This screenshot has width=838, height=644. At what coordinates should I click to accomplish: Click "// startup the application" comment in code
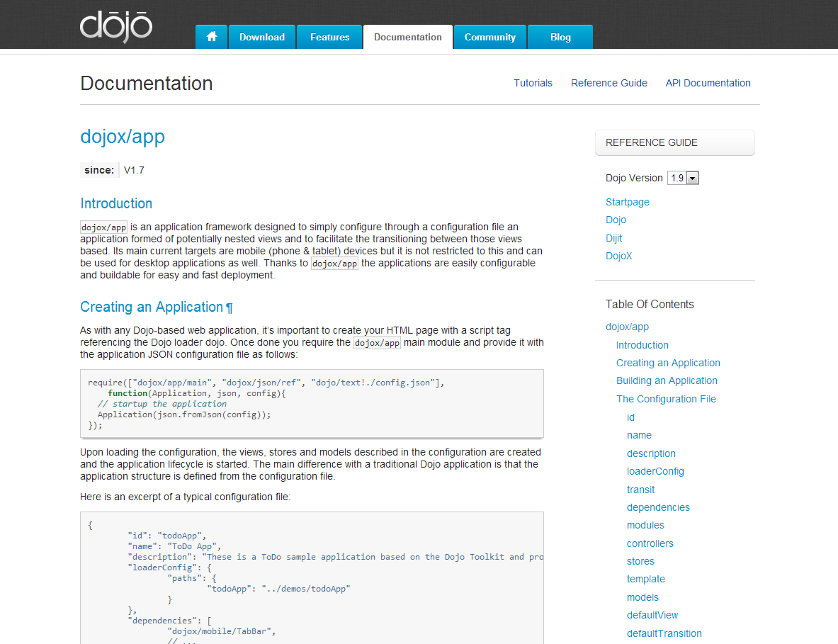[x=162, y=404]
